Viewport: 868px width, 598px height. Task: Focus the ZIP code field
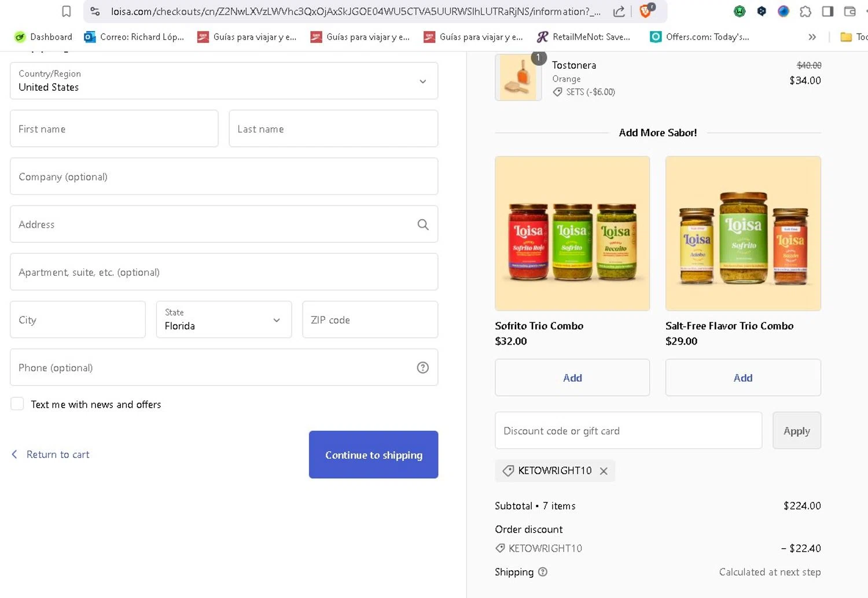click(370, 319)
